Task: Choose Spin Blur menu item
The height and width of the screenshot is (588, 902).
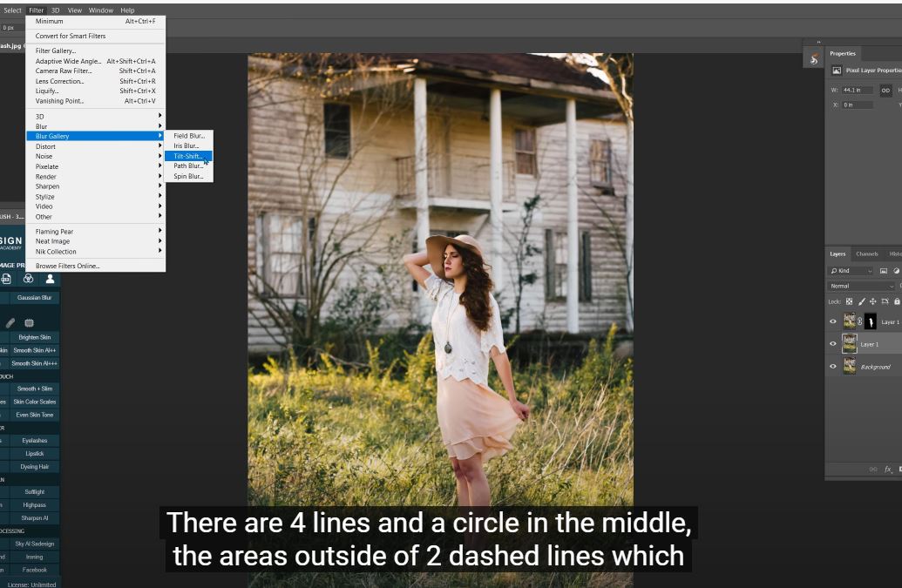Action: point(189,177)
